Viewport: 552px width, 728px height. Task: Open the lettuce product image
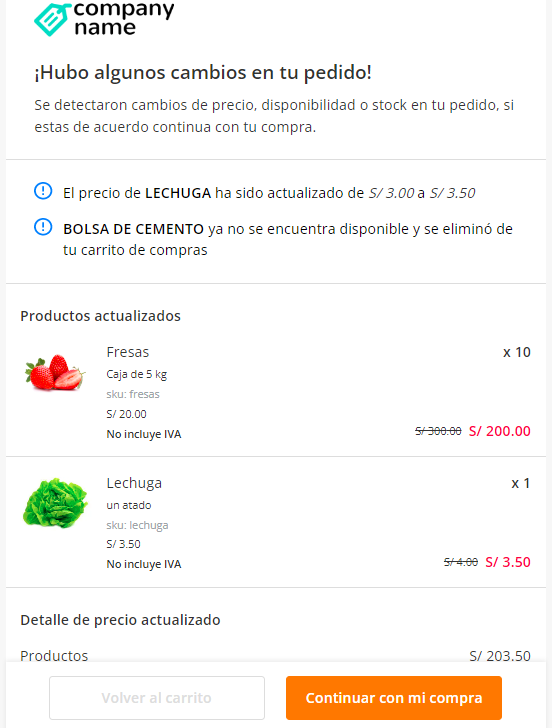tap(55, 503)
